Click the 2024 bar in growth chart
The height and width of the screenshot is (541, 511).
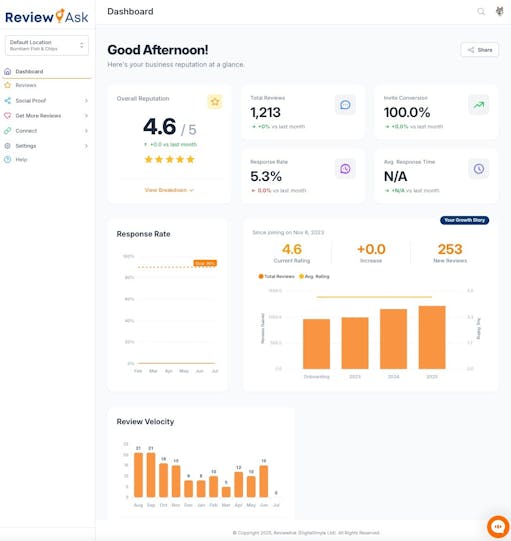(393, 339)
